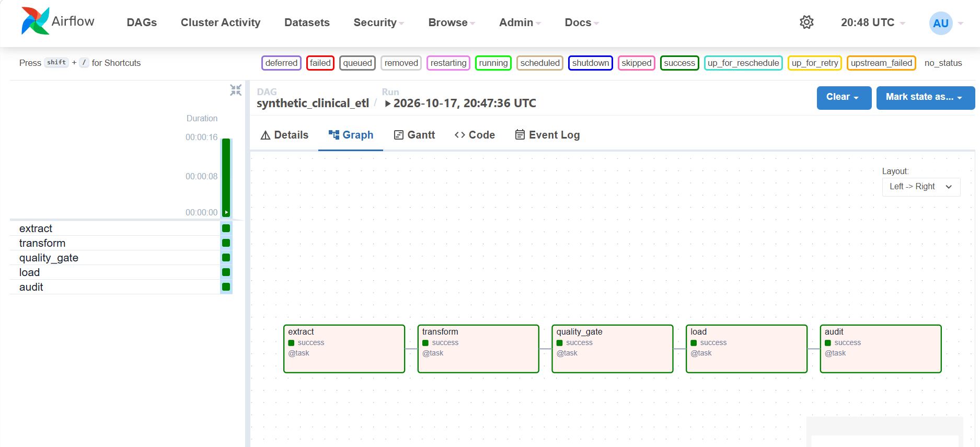Image resolution: width=980 pixels, height=447 pixels.
Task: Expand the Security menu
Action: click(x=379, y=22)
